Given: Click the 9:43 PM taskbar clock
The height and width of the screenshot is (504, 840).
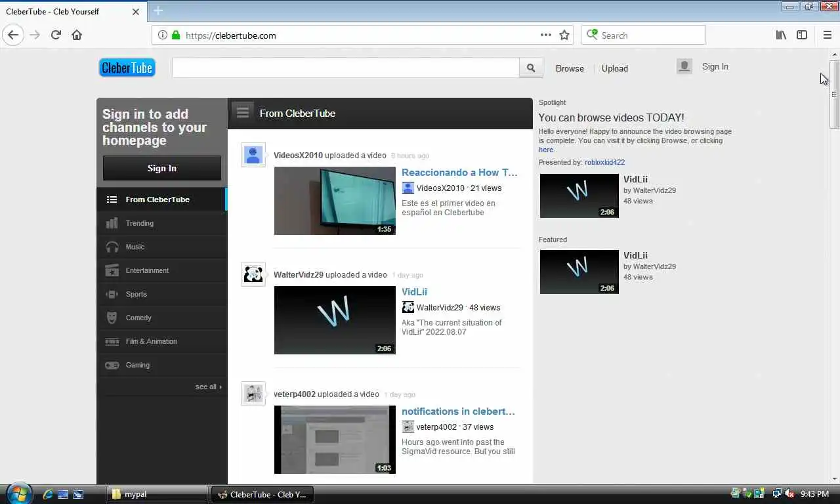Looking at the screenshot, I should click(x=814, y=494).
